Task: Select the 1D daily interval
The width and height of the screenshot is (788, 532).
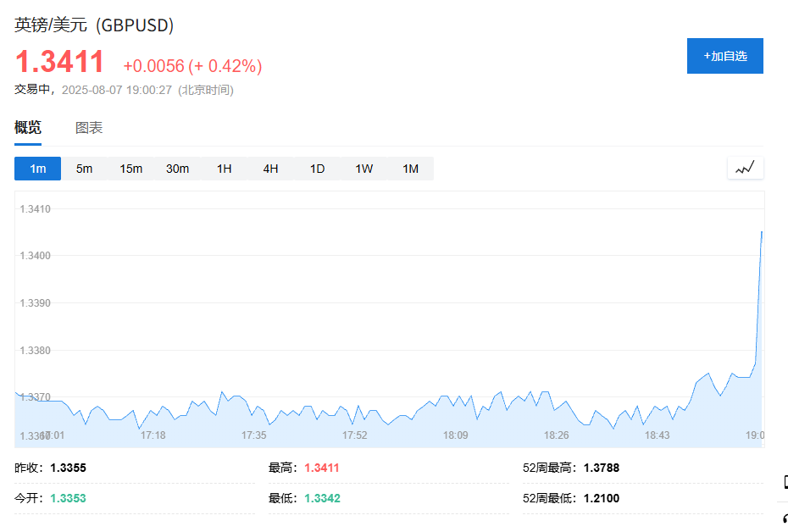Action: pos(317,169)
